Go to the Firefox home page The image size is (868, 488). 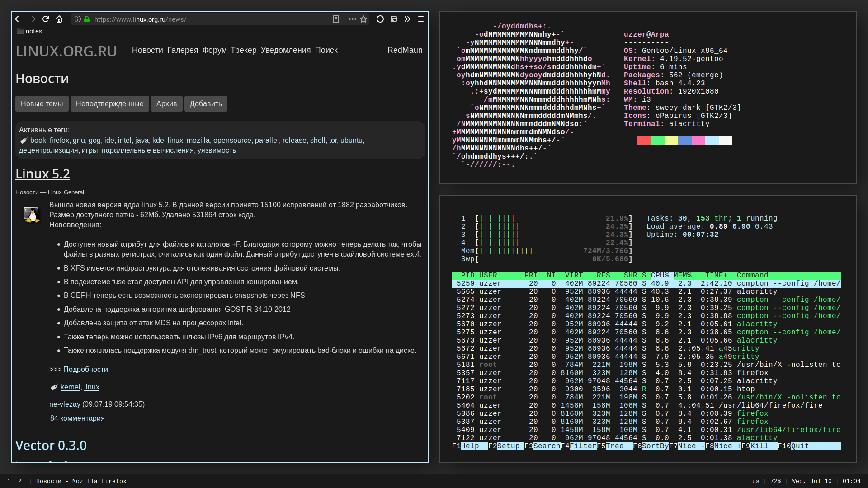59,19
